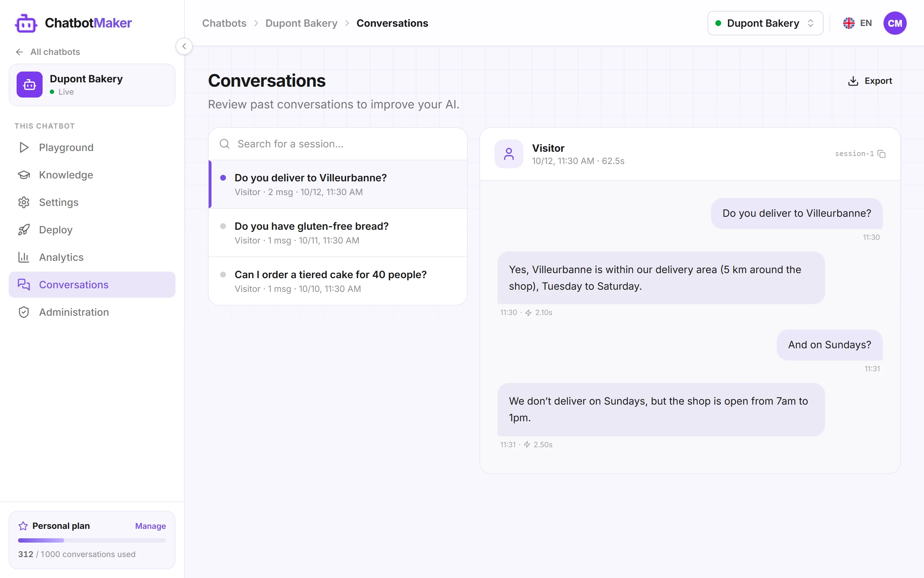924x578 pixels.
Task: Click the Personal plan star icon
Action: point(23,526)
